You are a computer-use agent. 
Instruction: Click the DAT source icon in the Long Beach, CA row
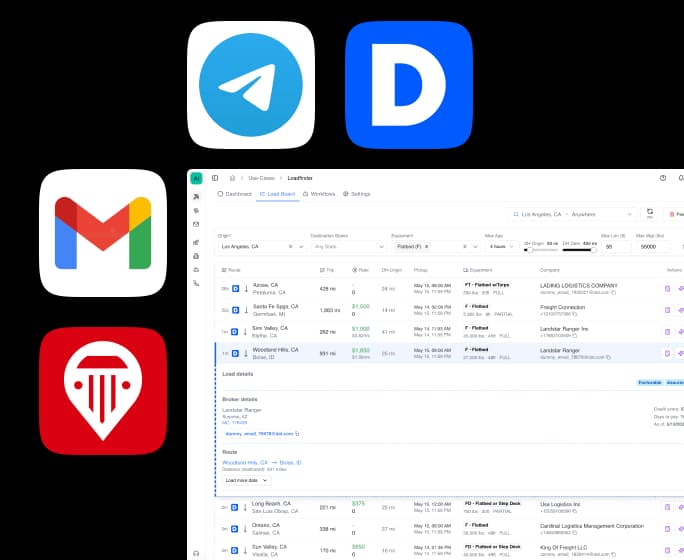click(x=235, y=507)
